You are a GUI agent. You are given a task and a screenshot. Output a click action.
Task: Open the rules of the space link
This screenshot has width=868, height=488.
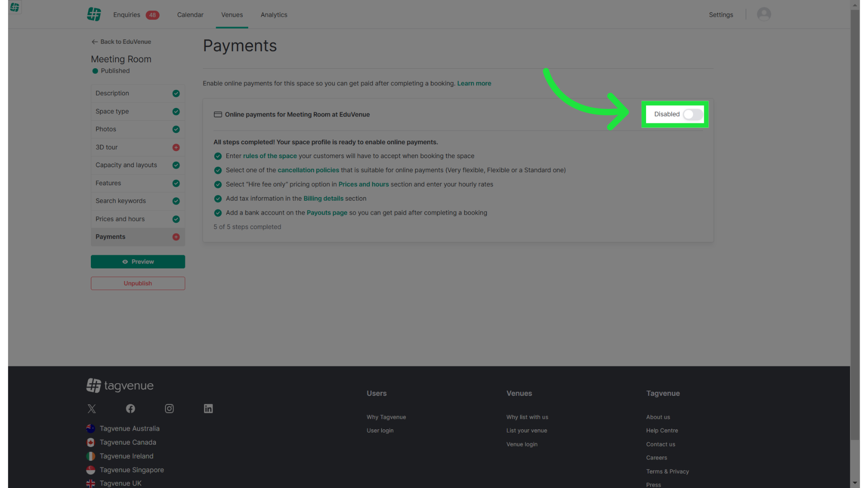point(270,156)
